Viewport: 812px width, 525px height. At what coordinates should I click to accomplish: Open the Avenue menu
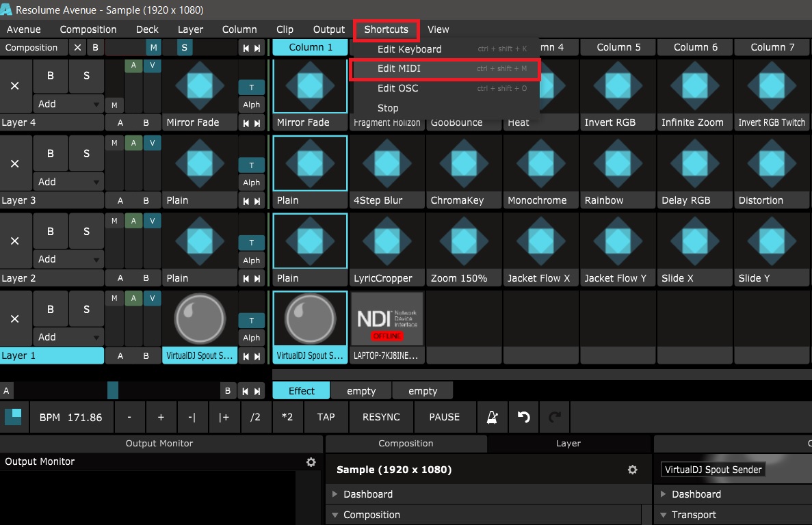24,29
